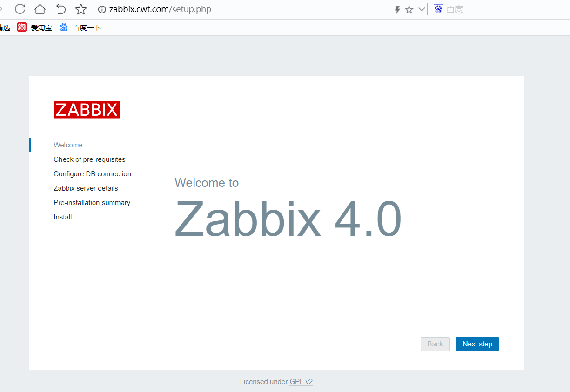The height and width of the screenshot is (392, 570).
Task: Reload the page with the refresh icon
Action: 20,9
